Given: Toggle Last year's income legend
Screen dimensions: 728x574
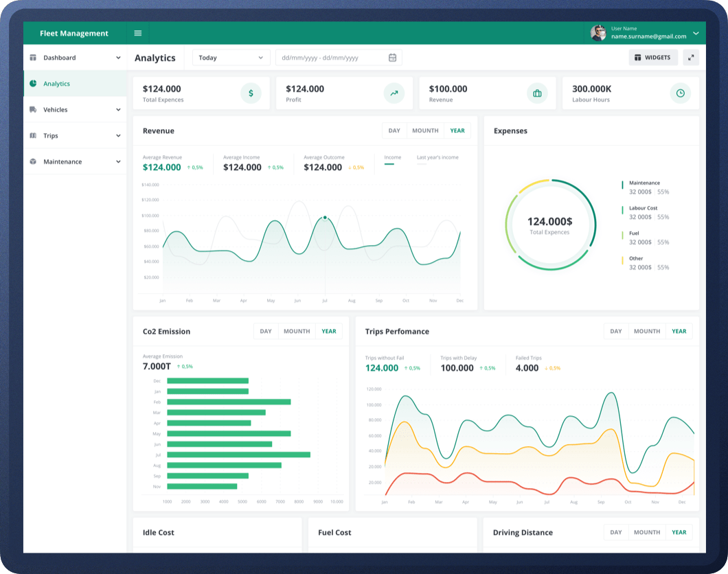Looking at the screenshot, I should [x=436, y=157].
